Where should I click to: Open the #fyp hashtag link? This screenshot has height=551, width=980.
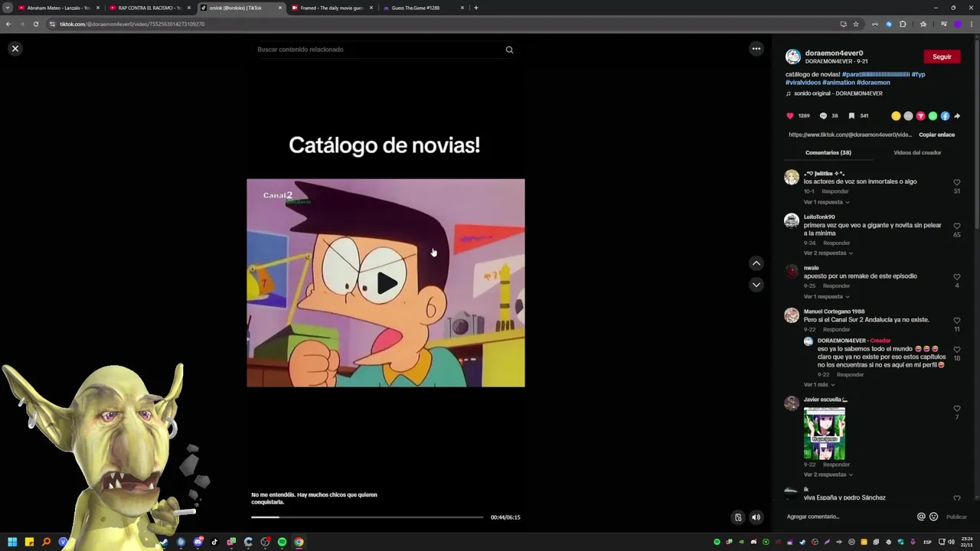(918, 74)
